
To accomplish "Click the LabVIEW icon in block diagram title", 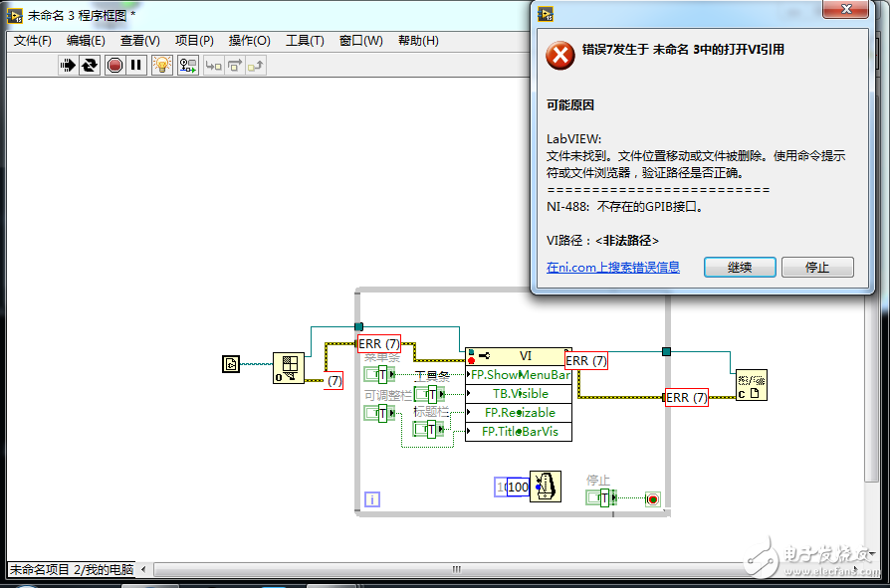I will click(x=15, y=15).
